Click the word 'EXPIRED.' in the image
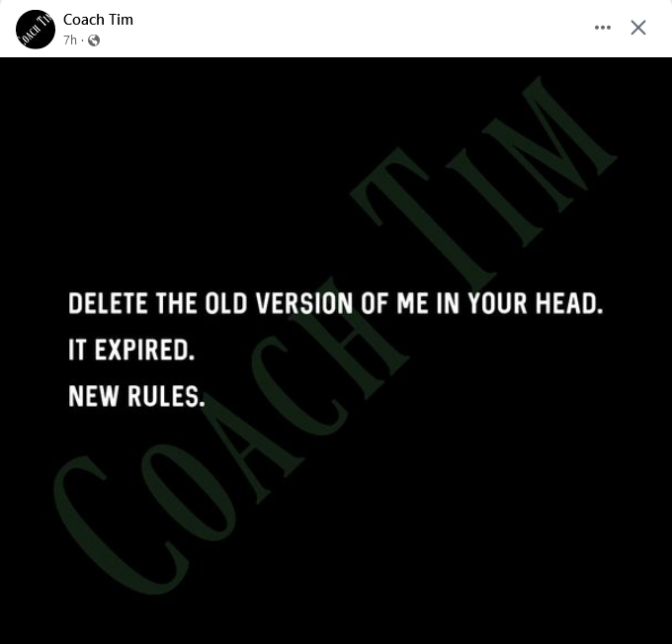Screen dimensions: 672x644 tap(144, 350)
